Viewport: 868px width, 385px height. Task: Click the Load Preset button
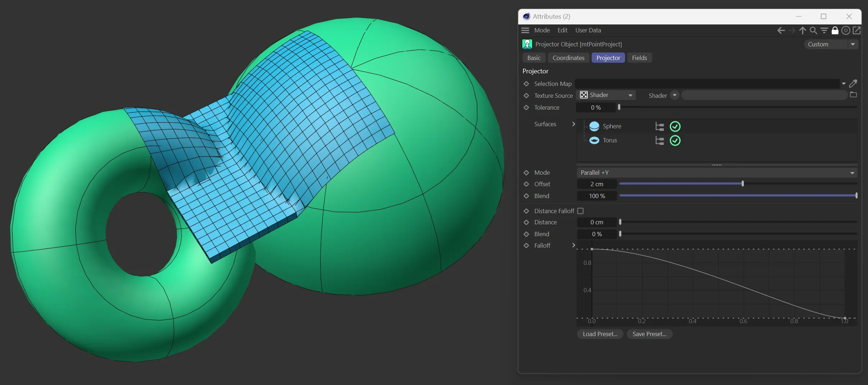[x=600, y=334]
